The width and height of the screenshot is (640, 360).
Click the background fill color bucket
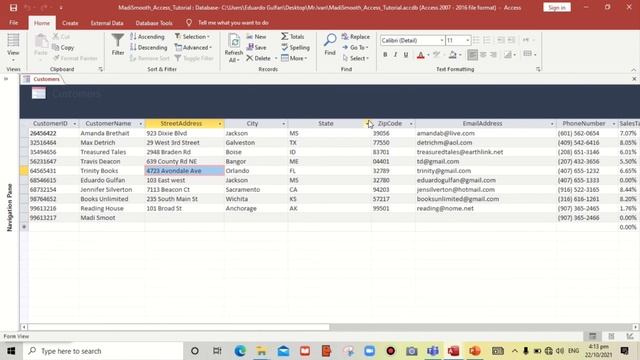point(452,55)
